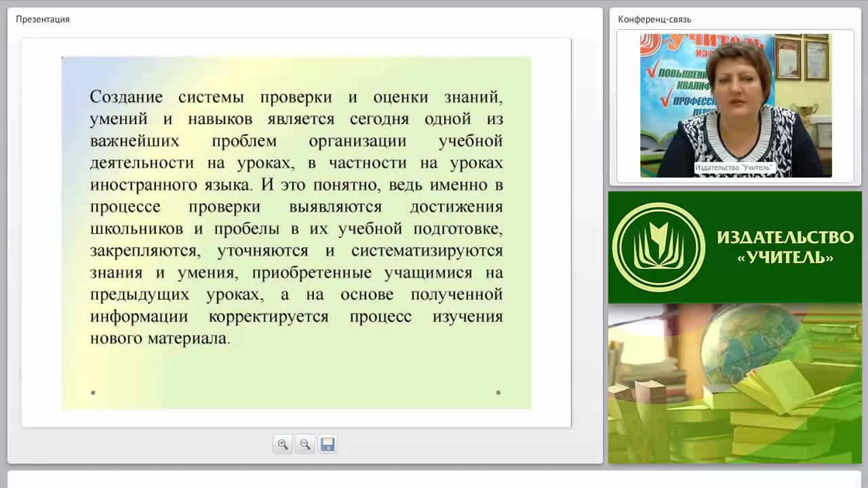The image size is (868, 488).
Task: Save the presentation with the floppy disk icon
Action: (328, 445)
